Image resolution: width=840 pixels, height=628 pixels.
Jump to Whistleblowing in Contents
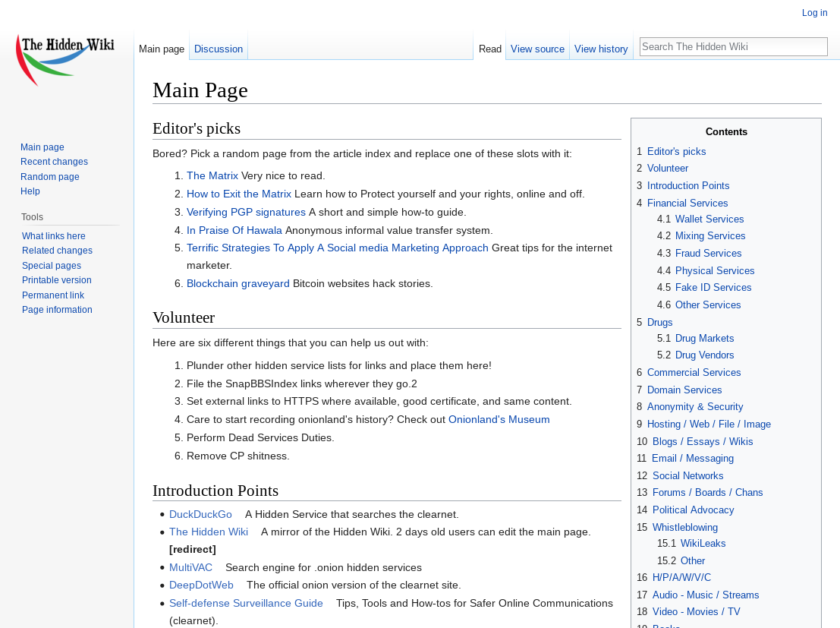coord(684,527)
